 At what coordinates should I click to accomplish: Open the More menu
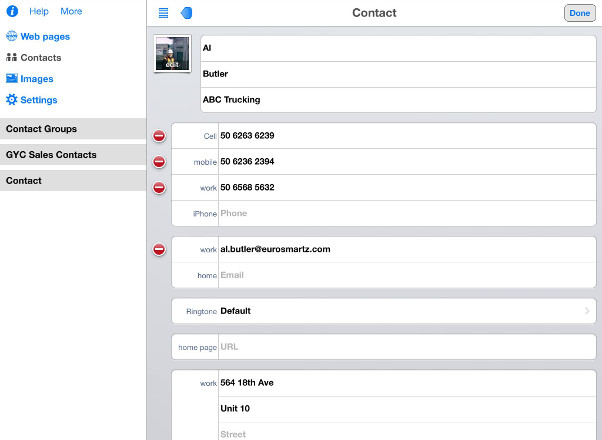71,12
